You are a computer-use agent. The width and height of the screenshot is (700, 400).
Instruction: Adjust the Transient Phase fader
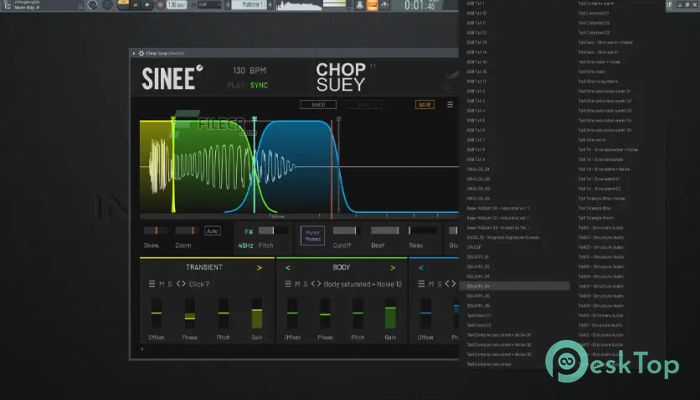(x=190, y=314)
